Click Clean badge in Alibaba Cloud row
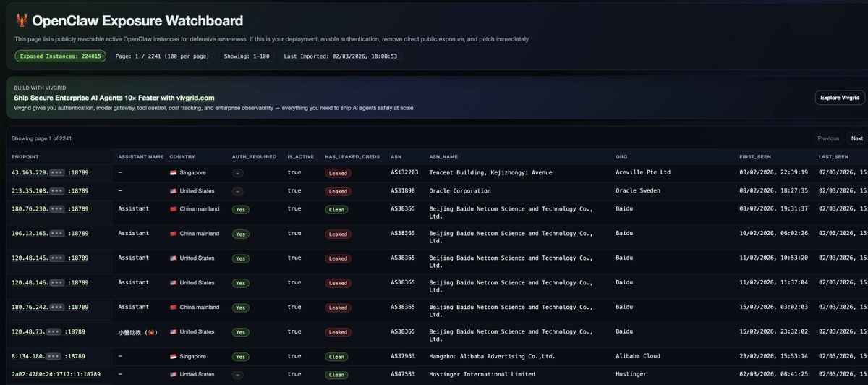 tap(337, 357)
